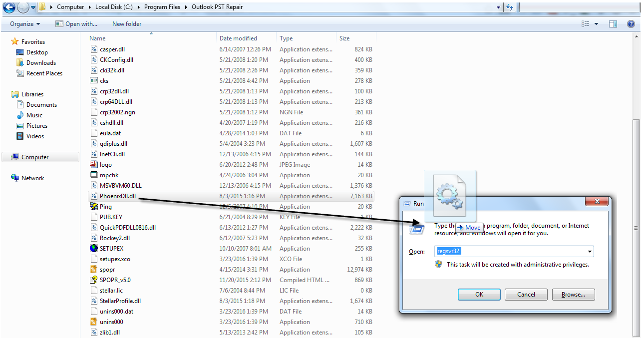Select Libraries in the navigation pane
Viewport: 644px width, 338px height.
point(32,94)
